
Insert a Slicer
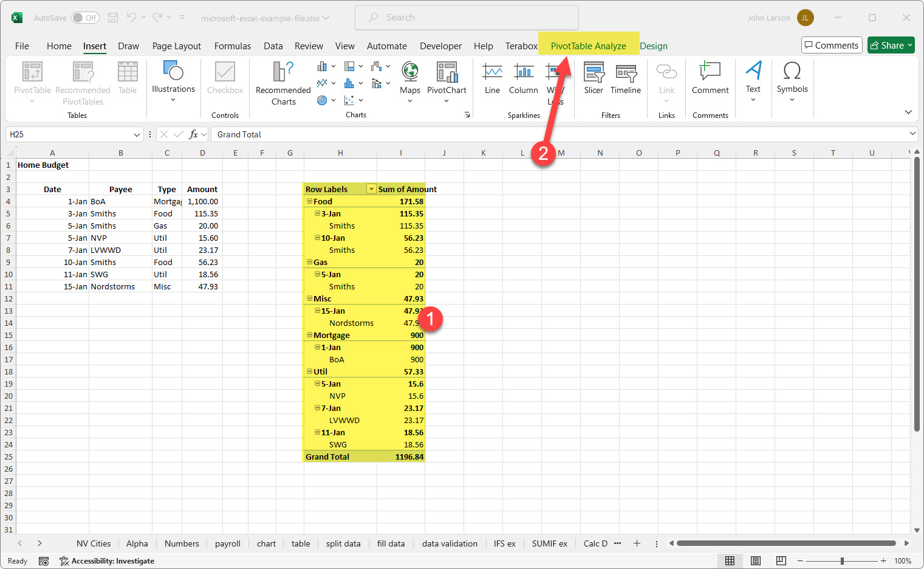(594, 79)
